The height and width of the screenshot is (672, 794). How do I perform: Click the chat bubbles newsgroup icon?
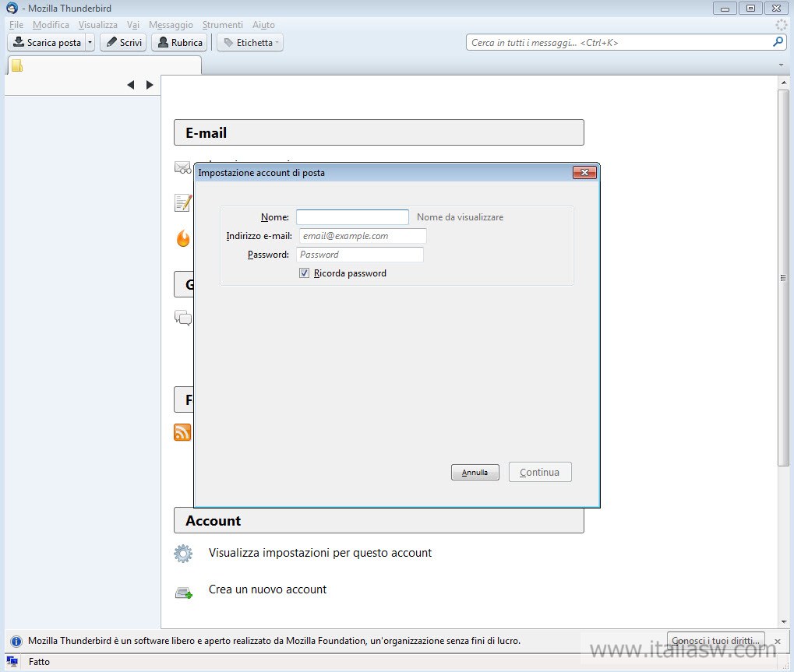tap(183, 318)
